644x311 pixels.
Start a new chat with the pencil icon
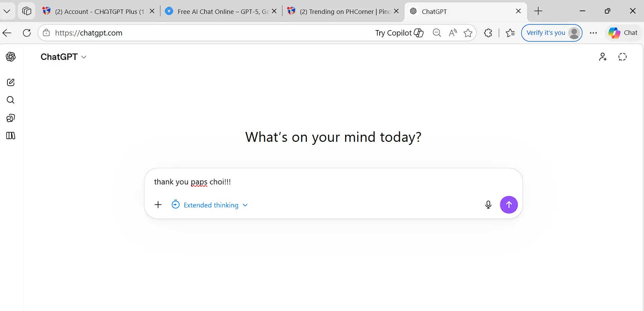11,82
